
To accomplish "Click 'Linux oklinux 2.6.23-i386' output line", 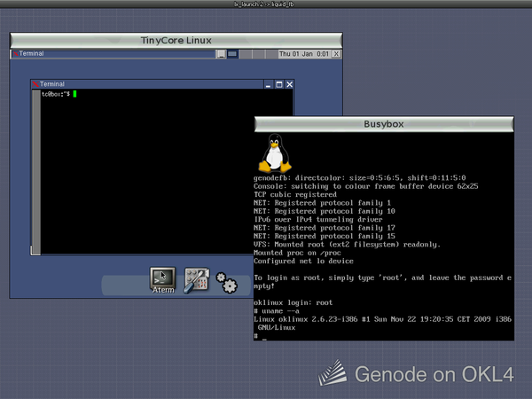I will pos(383,319).
